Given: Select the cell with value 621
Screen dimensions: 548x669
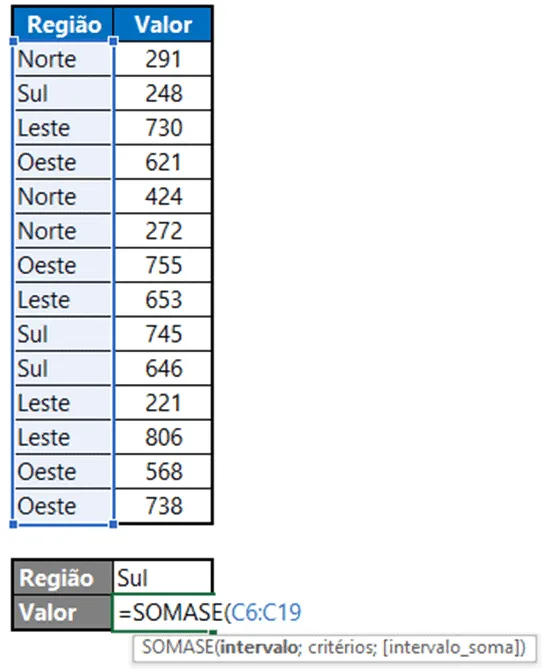Looking at the screenshot, I should tap(163, 162).
